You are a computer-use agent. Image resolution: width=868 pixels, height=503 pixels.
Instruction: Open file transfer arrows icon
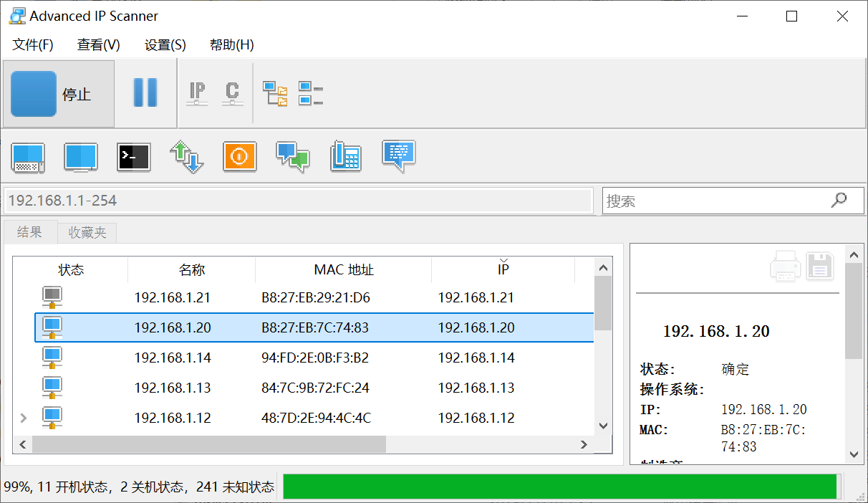[x=187, y=157]
